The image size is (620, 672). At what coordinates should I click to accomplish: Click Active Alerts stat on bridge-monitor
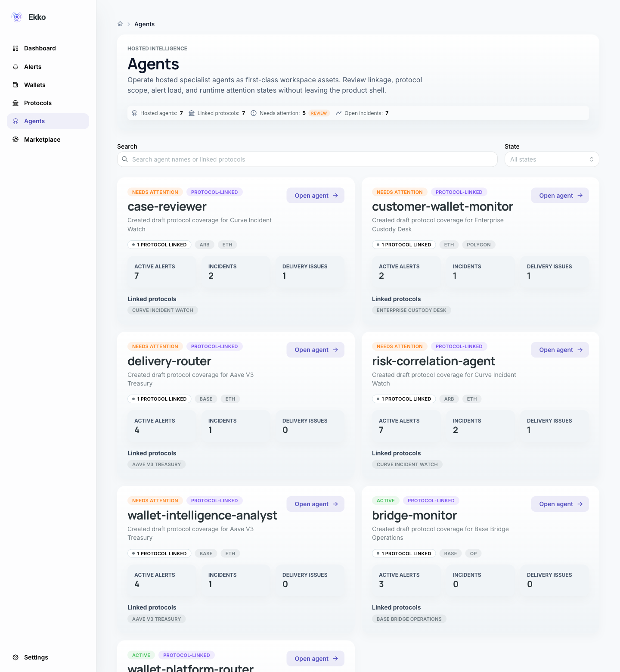pyautogui.click(x=406, y=580)
